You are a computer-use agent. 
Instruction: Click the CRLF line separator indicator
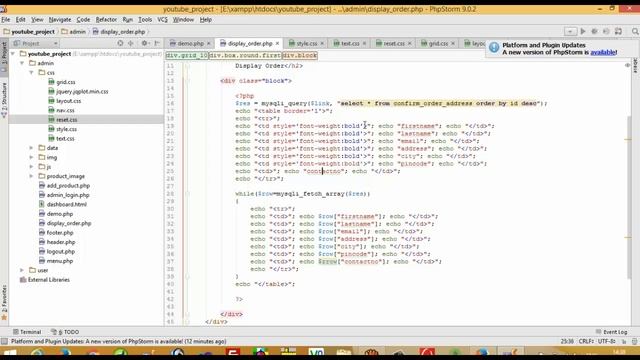pos(586,341)
